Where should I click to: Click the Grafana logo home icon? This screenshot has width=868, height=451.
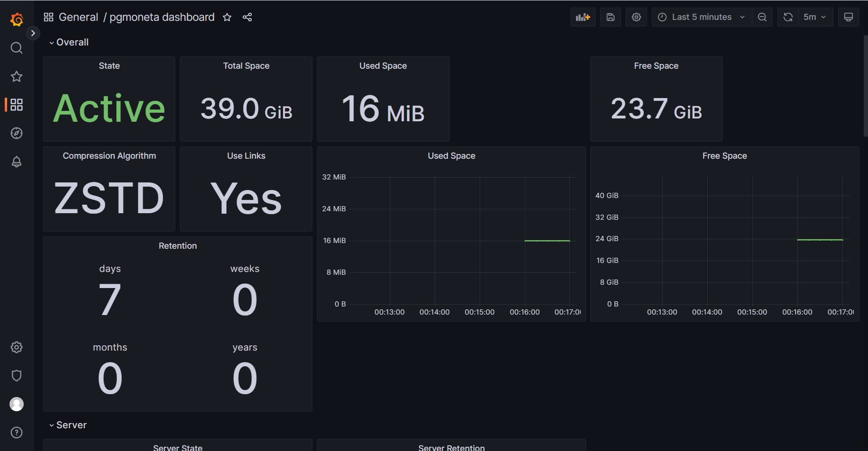[17, 19]
